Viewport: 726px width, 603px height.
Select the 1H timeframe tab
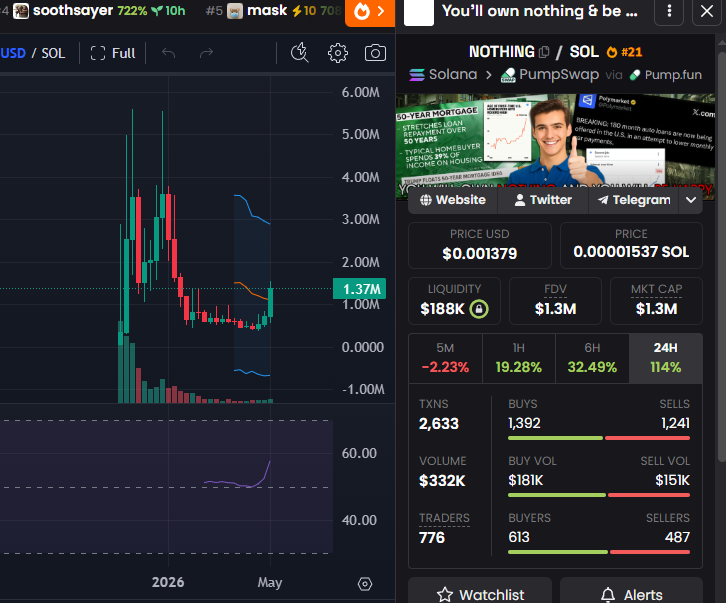(x=519, y=358)
